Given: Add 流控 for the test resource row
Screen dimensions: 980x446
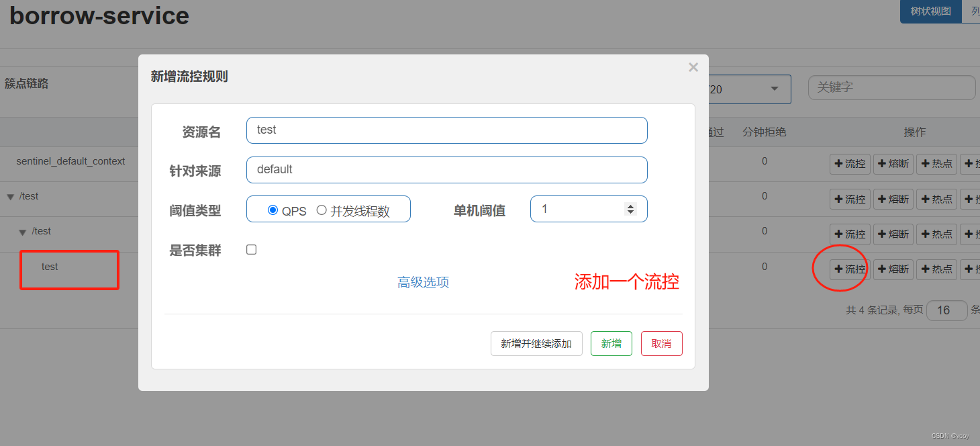Looking at the screenshot, I should click(x=850, y=269).
